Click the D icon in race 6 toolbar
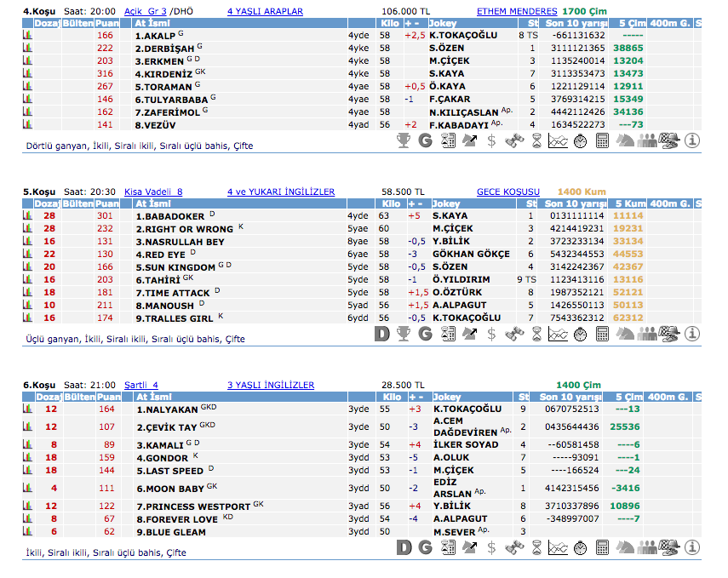The width and height of the screenshot is (728, 578). tap(404, 547)
